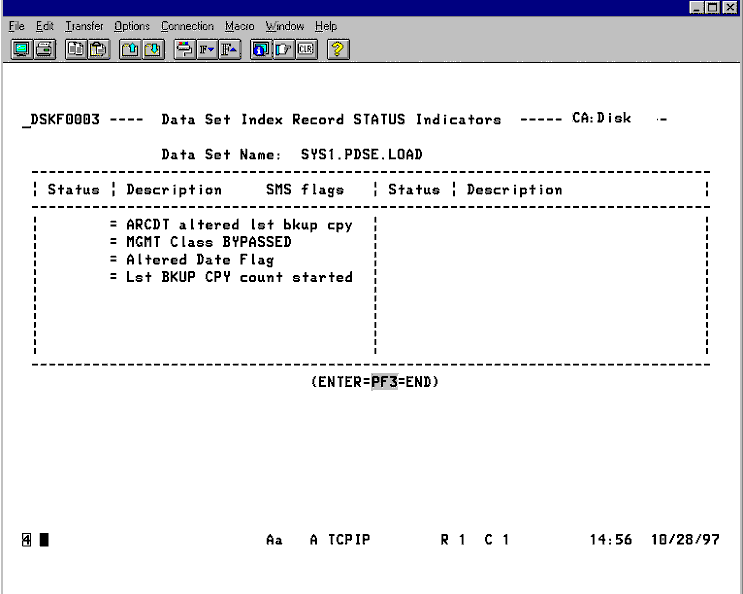Click the 'R 1' row indicator
The height and width of the screenshot is (594, 743).
[453, 540]
